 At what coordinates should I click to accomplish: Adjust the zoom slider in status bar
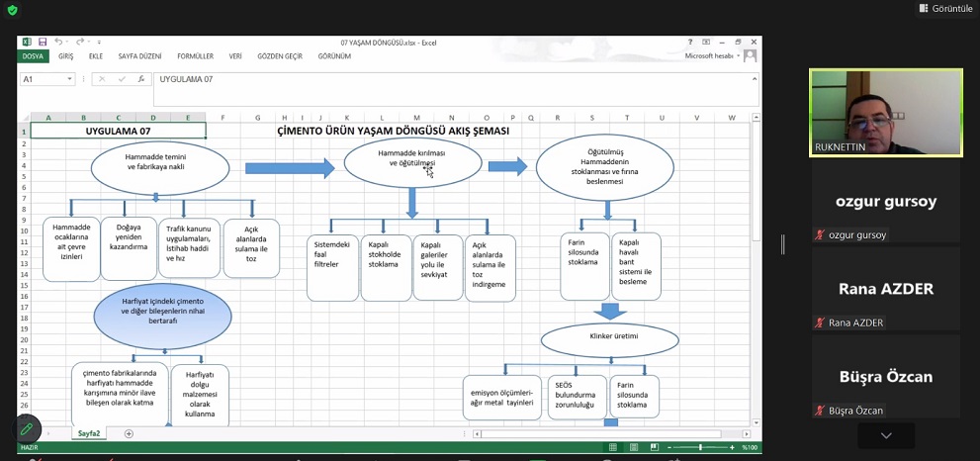point(700,447)
